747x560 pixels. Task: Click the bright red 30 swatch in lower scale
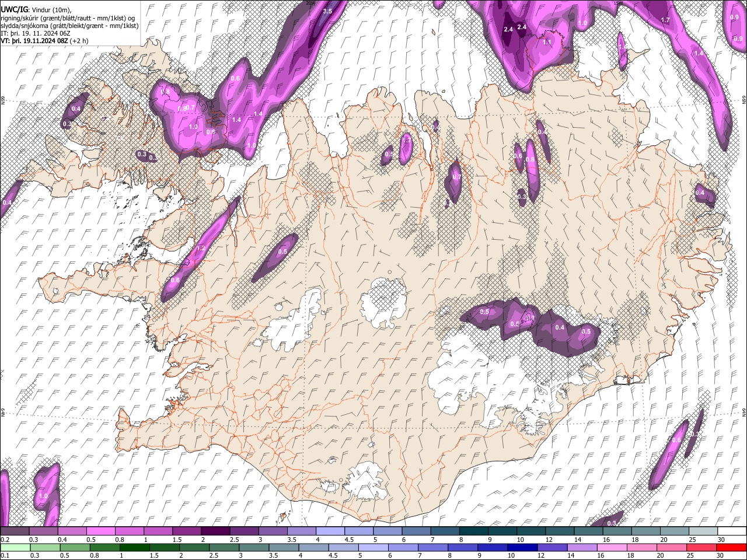[x=731, y=547]
